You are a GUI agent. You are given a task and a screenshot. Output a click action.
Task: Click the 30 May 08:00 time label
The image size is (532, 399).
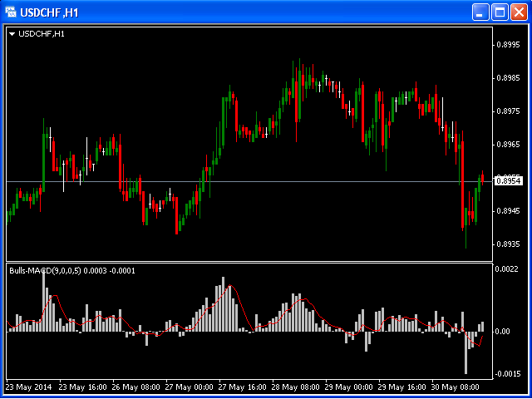456,387
